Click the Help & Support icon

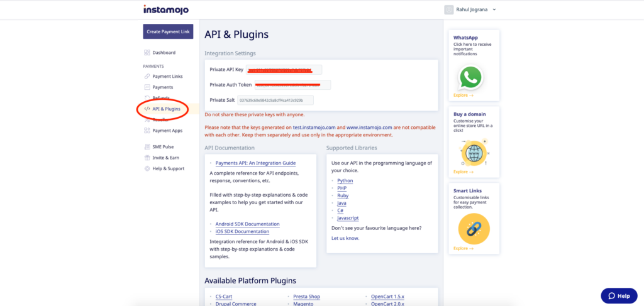[147, 168]
